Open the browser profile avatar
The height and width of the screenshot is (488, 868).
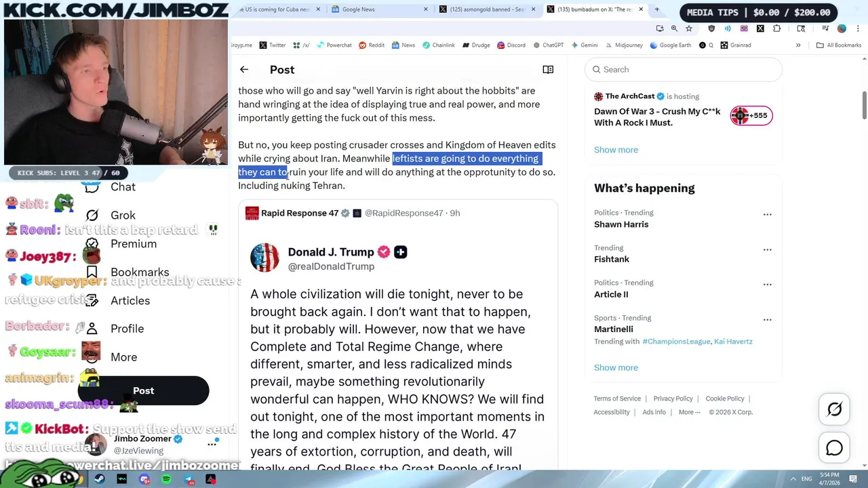tap(842, 28)
